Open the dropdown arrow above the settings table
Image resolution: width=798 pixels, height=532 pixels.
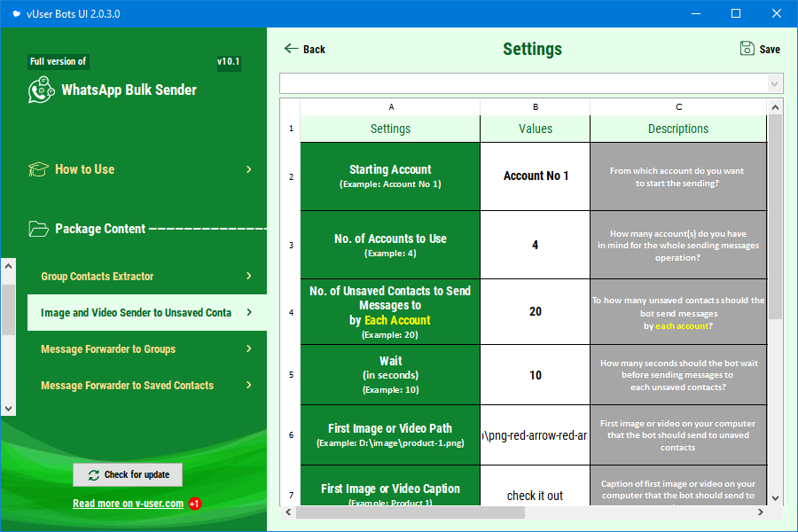click(x=775, y=83)
